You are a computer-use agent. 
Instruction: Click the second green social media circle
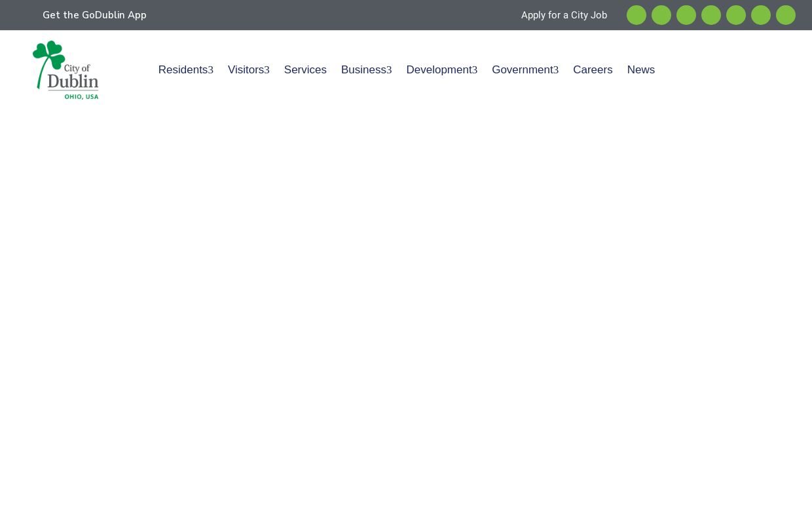661,15
